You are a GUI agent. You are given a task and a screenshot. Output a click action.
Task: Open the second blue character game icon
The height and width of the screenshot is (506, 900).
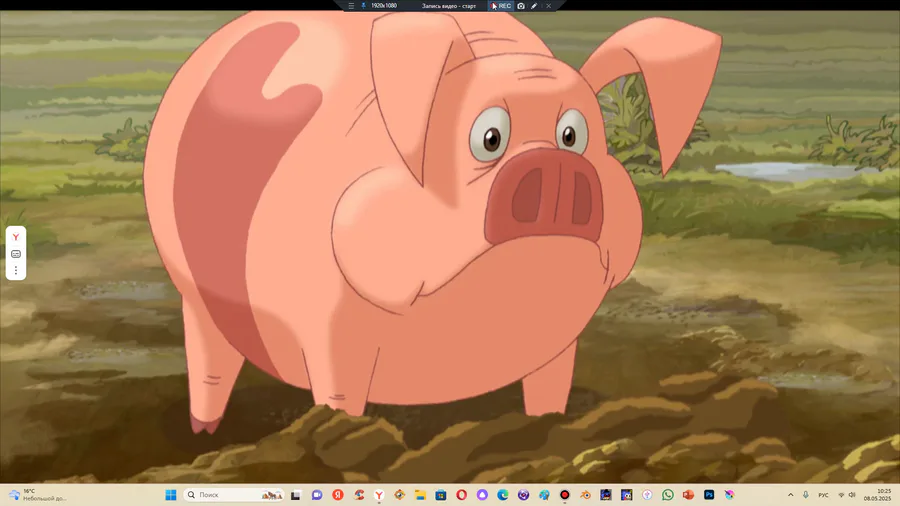pos(627,495)
